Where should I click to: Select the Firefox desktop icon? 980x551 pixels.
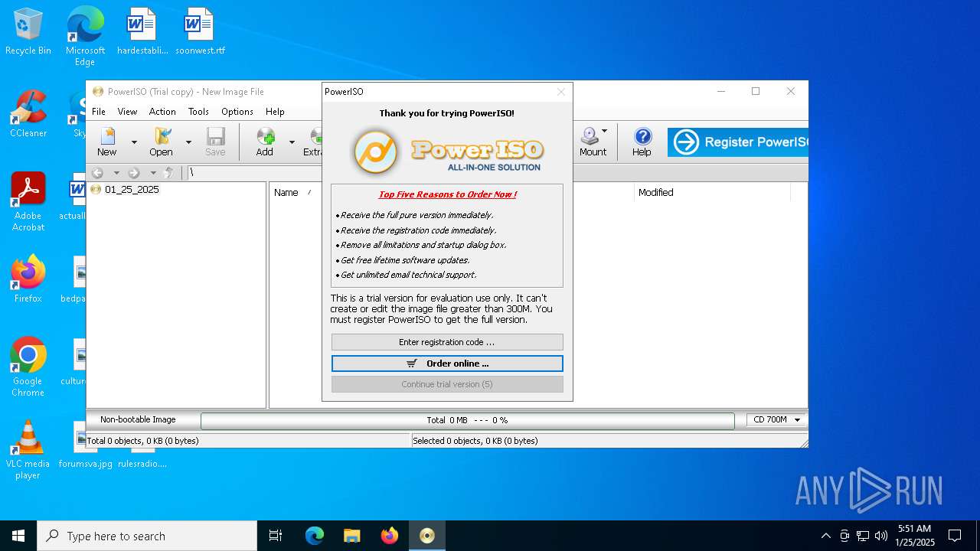(28, 279)
